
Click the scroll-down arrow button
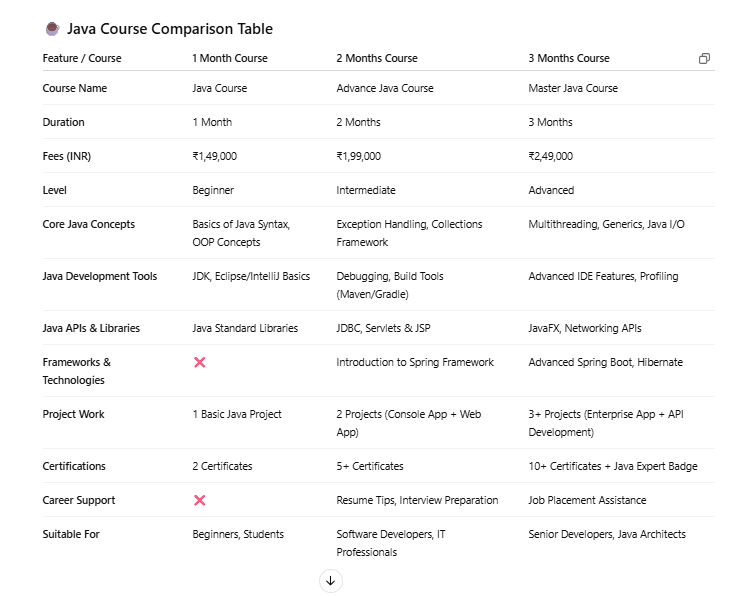coord(331,580)
